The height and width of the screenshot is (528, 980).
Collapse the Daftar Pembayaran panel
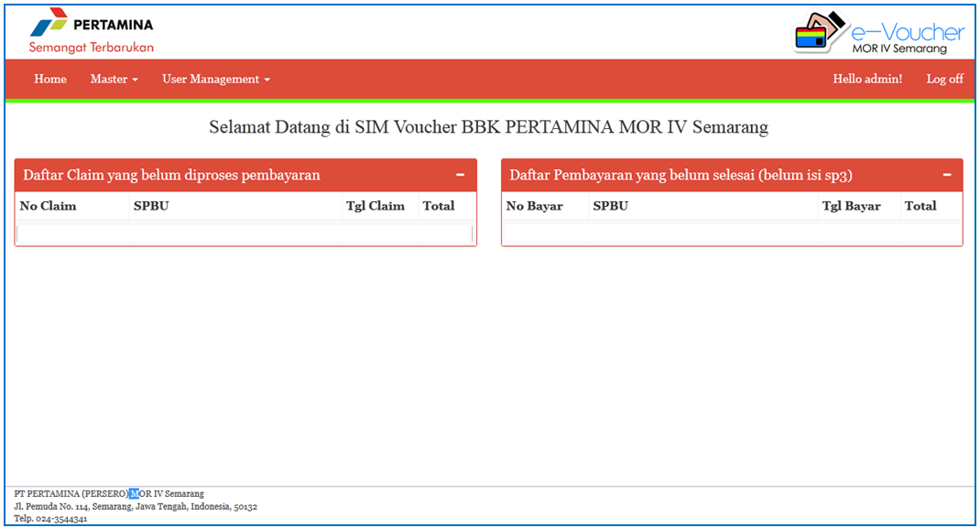[x=947, y=175]
